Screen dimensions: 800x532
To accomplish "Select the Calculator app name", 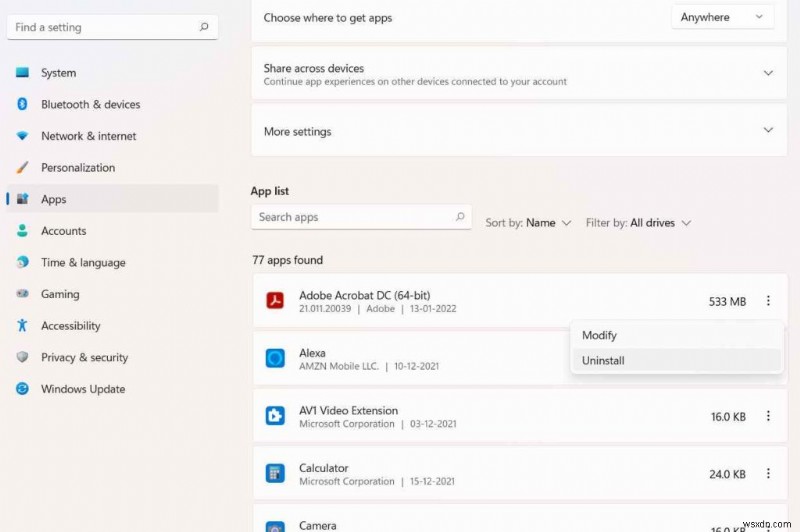I will coord(323,468).
